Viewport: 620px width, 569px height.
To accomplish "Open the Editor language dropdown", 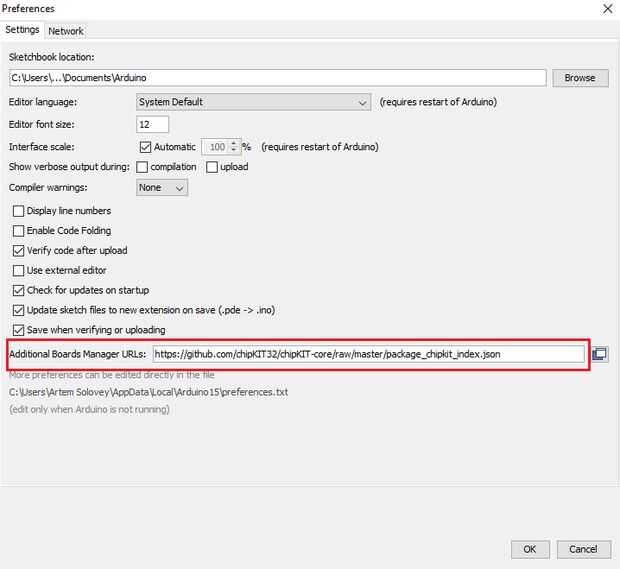I will point(253,102).
